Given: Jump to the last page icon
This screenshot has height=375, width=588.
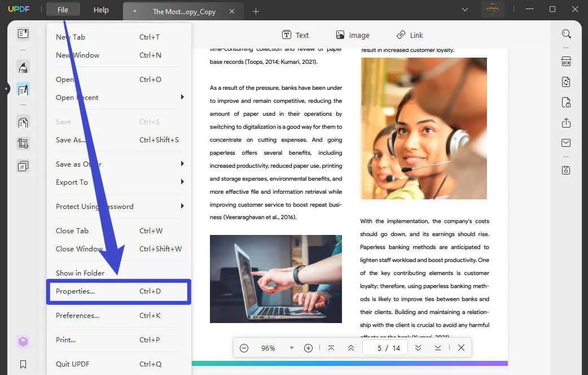Looking at the screenshot, I should click(438, 348).
